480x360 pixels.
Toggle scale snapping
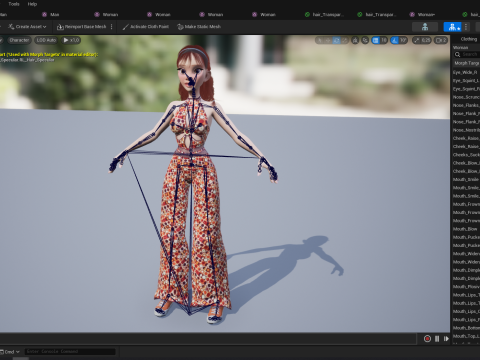click(417, 40)
